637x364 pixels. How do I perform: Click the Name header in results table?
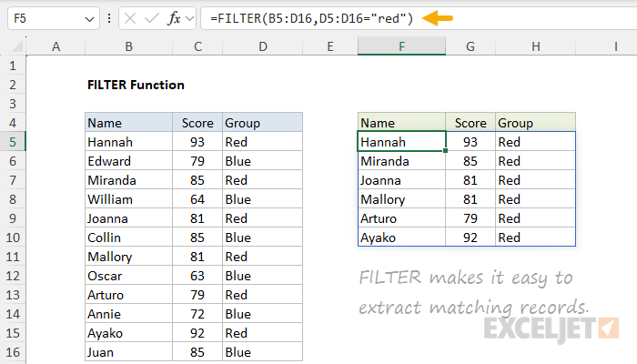402,123
